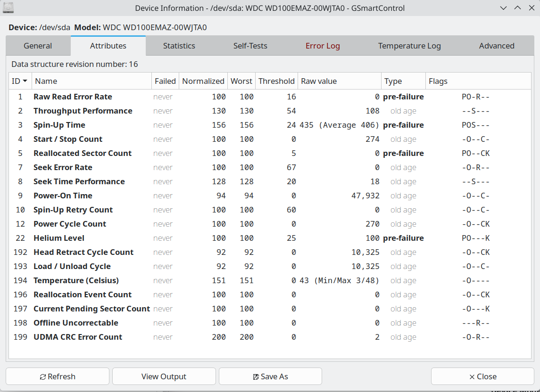Close the dialog with the Close button

[482, 376]
